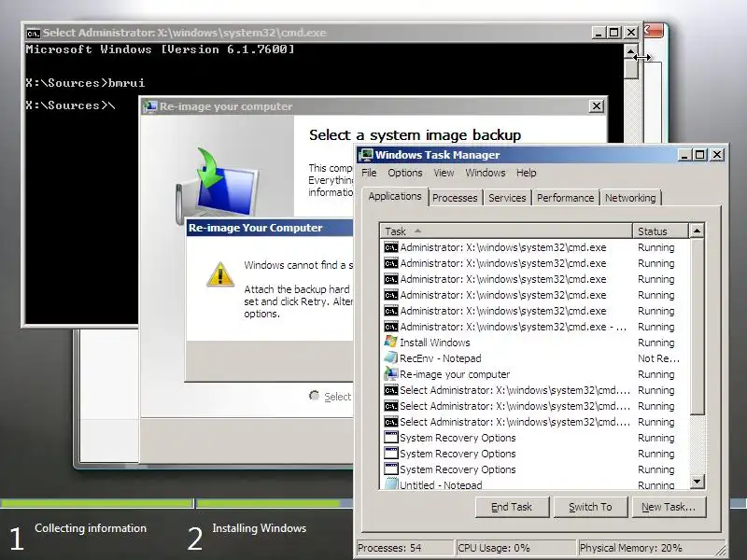
Task: Open the Help menu in Task Manager
Action: [526, 173]
